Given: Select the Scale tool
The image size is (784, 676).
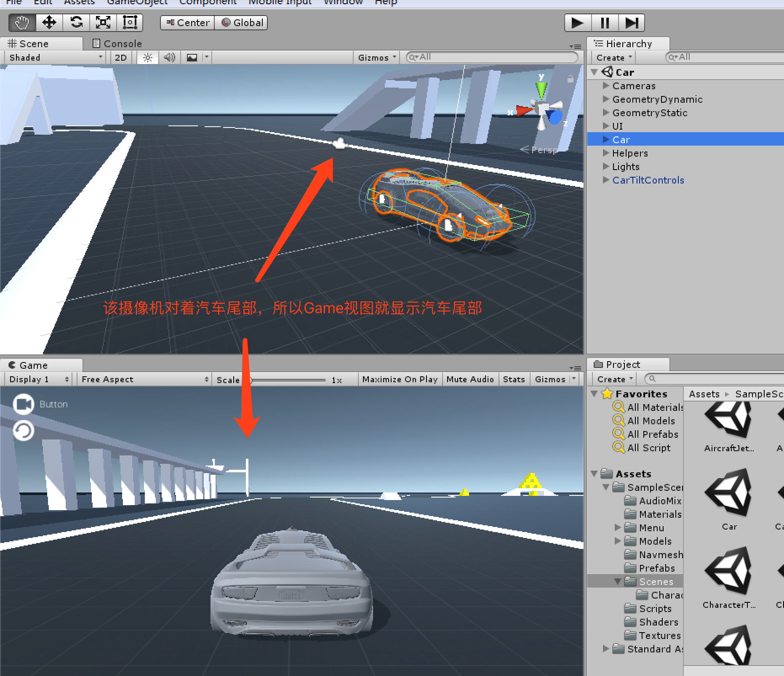Looking at the screenshot, I should [103, 22].
